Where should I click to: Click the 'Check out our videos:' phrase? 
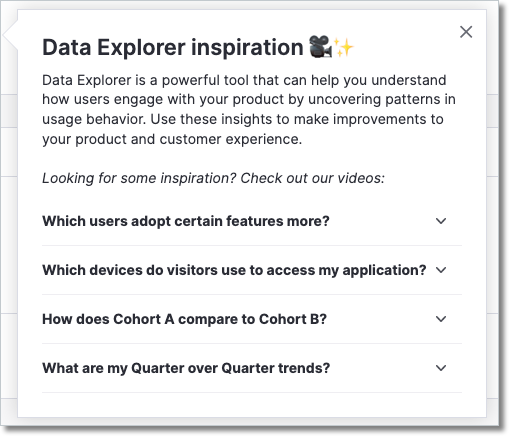[312, 178]
